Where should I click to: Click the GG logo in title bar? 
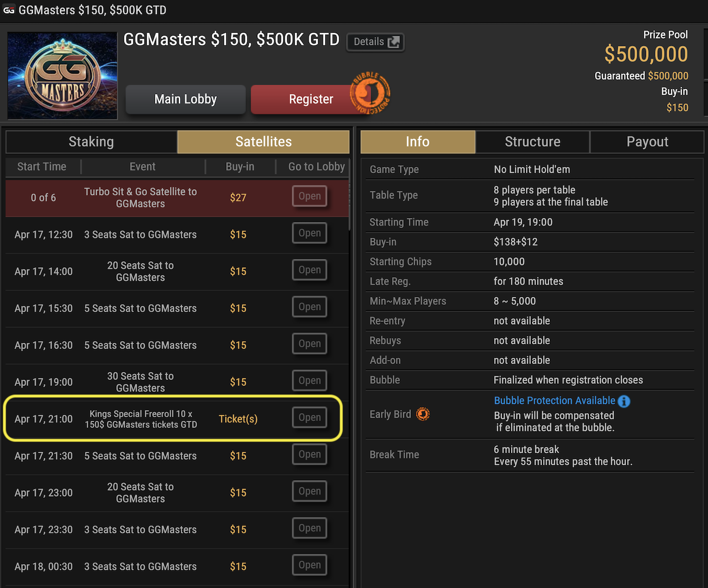pyautogui.click(x=8, y=10)
